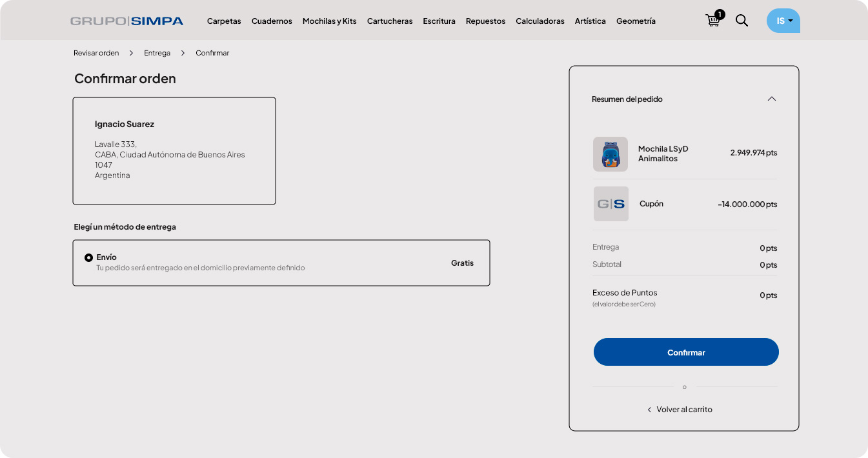Open the Carpetas menu
This screenshot has height=458, width=868.
click(x=224, y=21)
